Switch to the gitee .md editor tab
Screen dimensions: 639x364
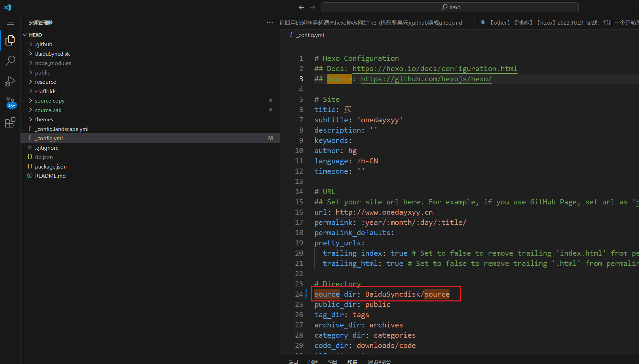coord(376,23)
